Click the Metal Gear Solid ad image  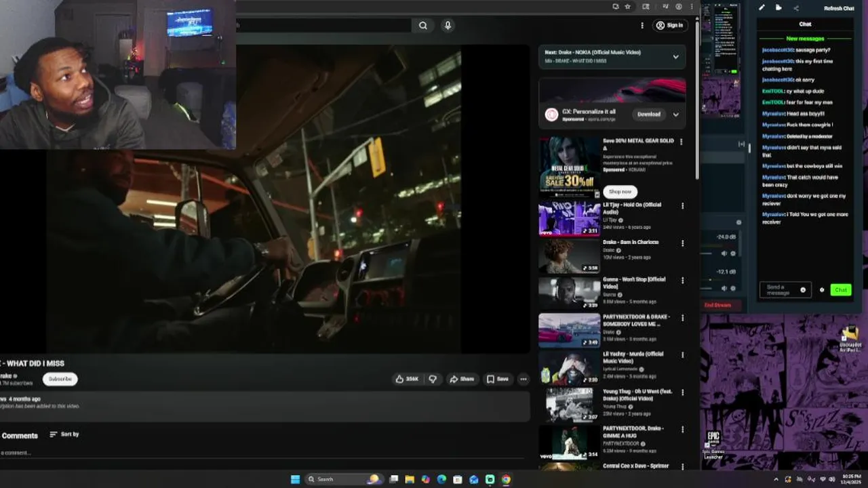click(570, 166)
